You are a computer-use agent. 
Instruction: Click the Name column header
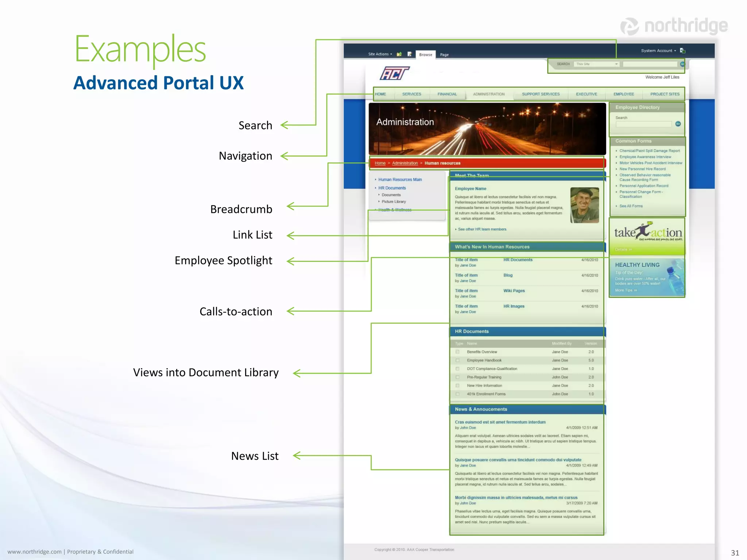pyautogui.click(x=472, y=343)
